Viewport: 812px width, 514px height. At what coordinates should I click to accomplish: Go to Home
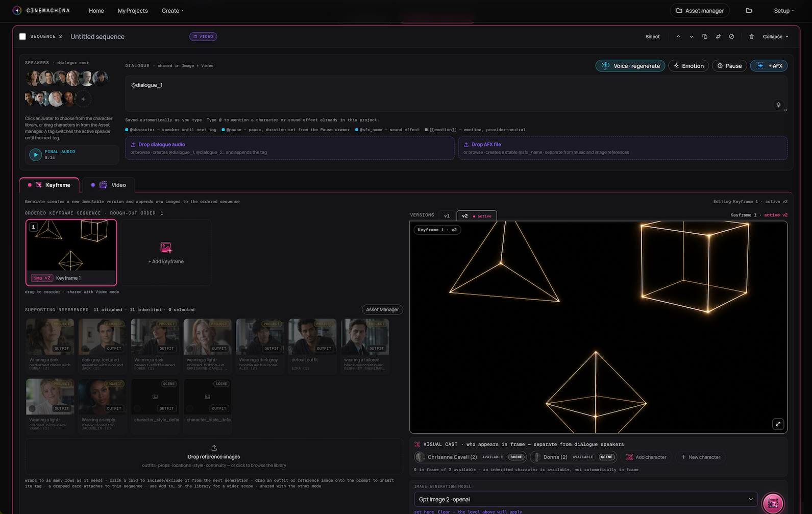click(96, 11)
